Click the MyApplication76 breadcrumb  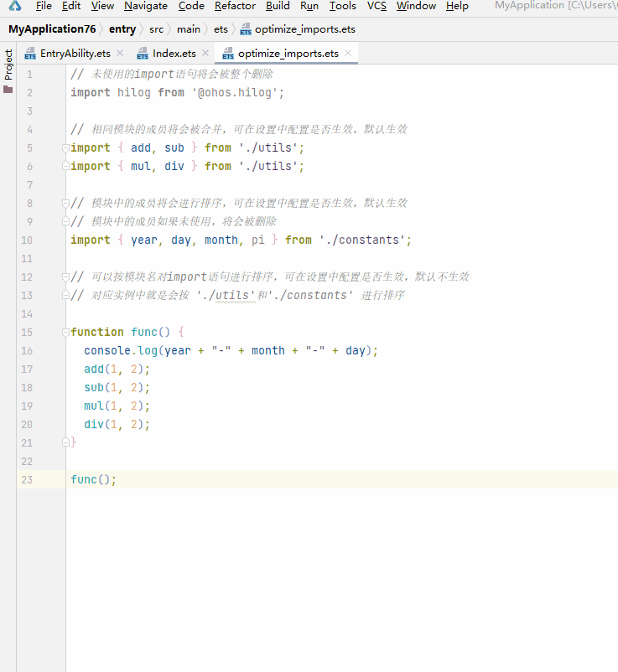pyautogui.click(x=52, y=29)
